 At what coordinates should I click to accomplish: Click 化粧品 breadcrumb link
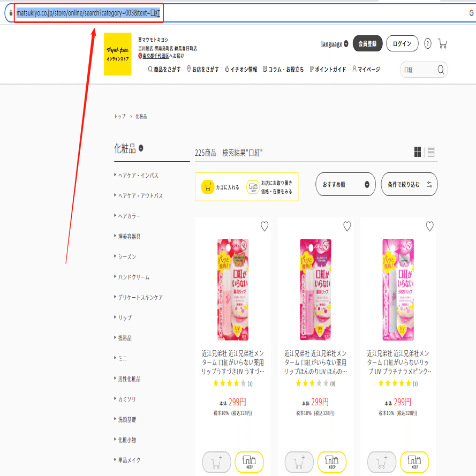(141, 116)
